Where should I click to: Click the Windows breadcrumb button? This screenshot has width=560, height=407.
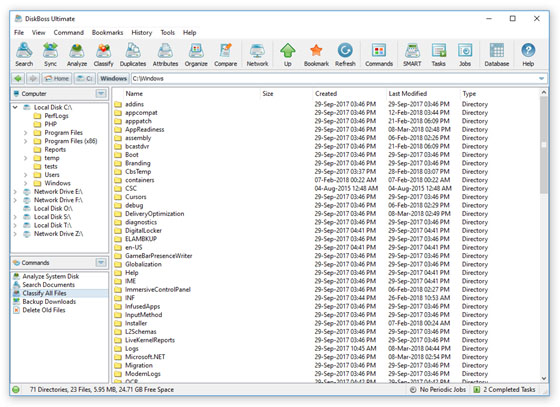tap(113, 78)
